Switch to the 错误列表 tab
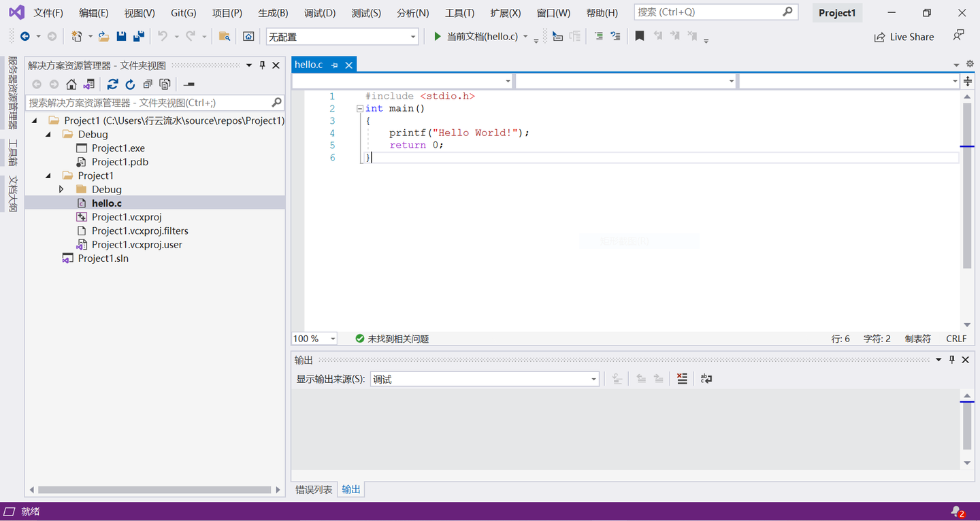 point(313,489)
